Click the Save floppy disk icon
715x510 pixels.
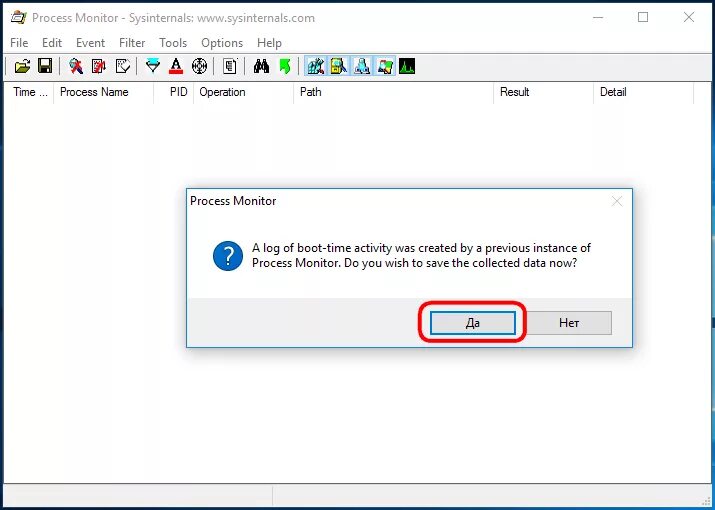click(x=45, y=67)
